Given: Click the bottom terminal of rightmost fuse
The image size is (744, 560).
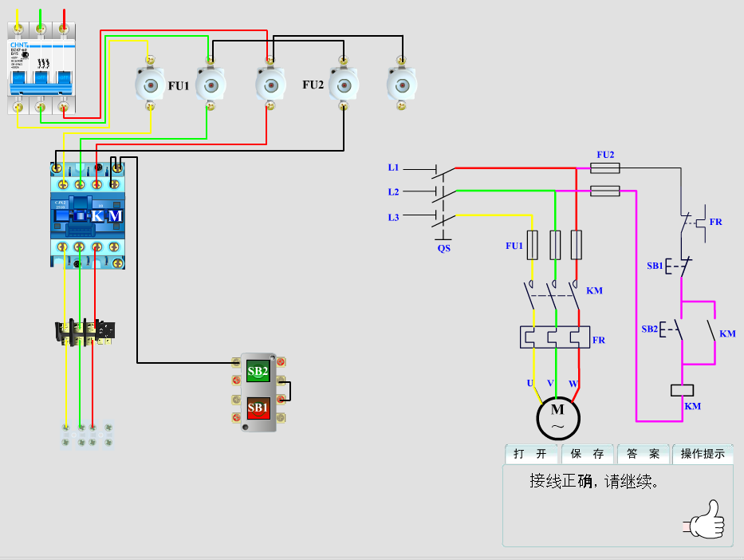Looking at the screenshot, I should click(401, 105).
